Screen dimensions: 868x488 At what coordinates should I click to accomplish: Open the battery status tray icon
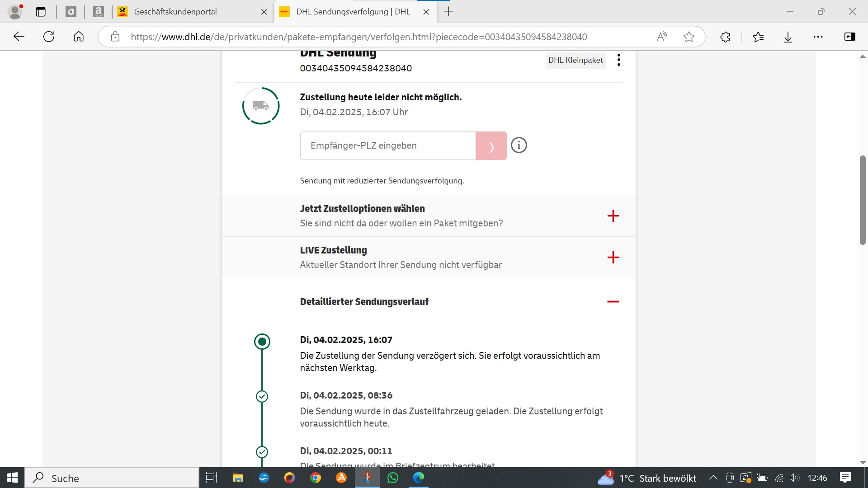click(x=762, y=478)
